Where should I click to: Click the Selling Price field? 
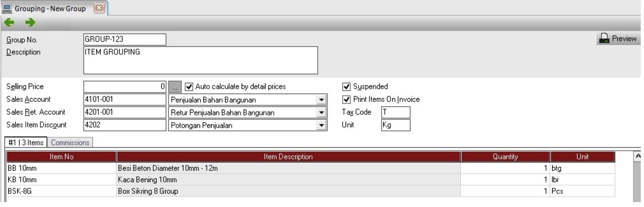click(125, 87)
